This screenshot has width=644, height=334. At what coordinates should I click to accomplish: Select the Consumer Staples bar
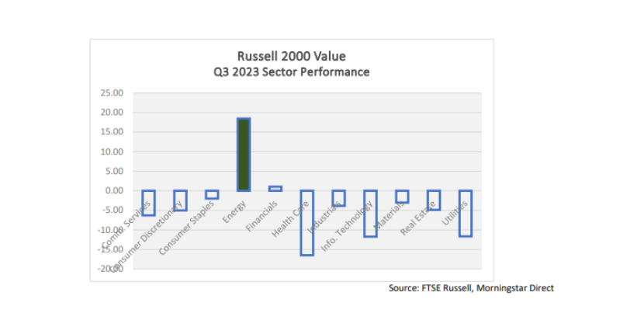212,194
